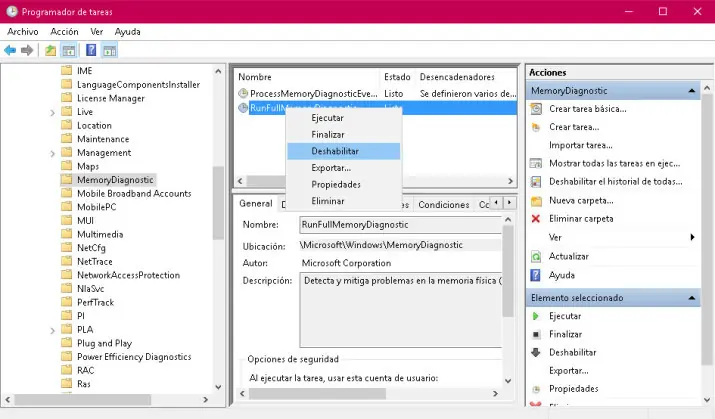Choose Propiedades in the context menu

tap(344, 184)
